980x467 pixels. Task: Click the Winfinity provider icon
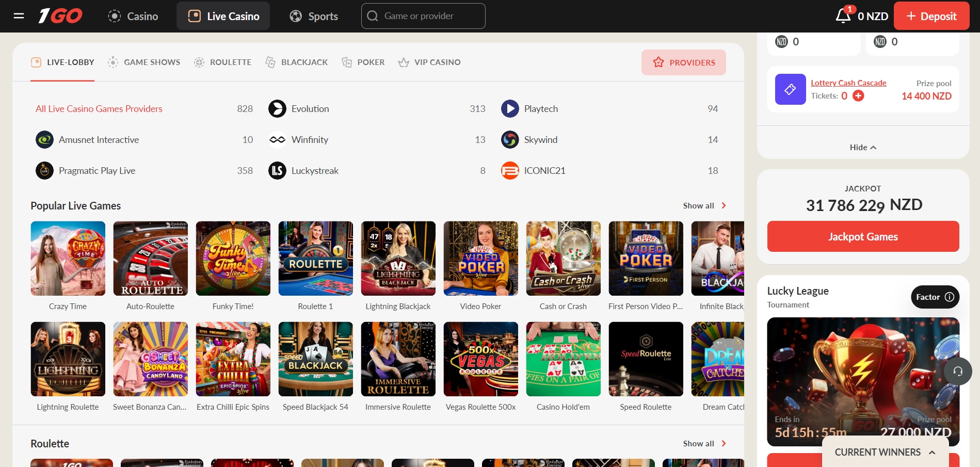click(277, 140)
